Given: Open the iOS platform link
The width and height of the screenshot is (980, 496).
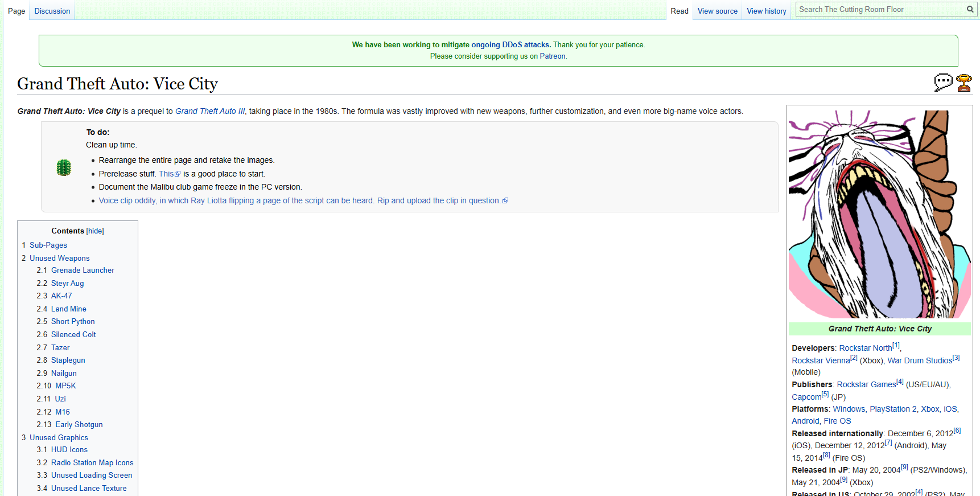Looking at the screenshot, I should (x=950, y=409).
